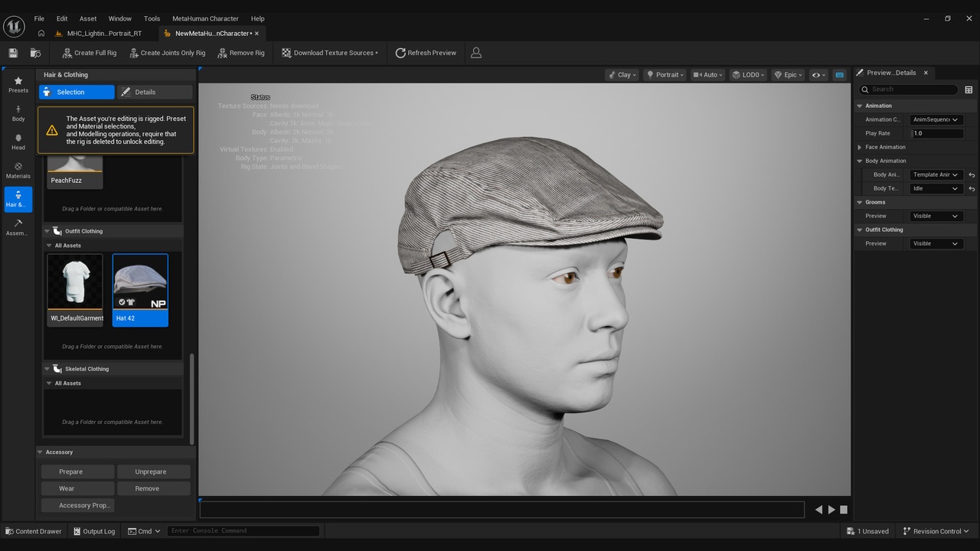Open the Assemble sidebar panel

[x=18, y=227]
